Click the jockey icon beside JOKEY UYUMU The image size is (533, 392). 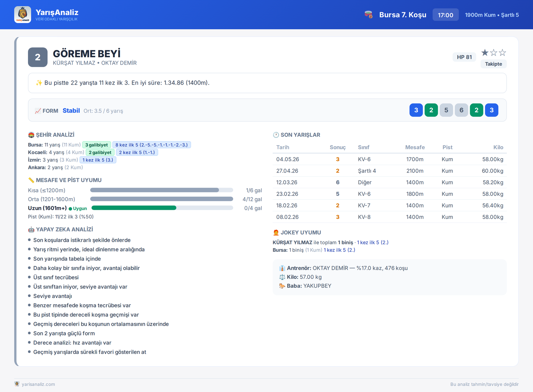[x=276, y=232]
